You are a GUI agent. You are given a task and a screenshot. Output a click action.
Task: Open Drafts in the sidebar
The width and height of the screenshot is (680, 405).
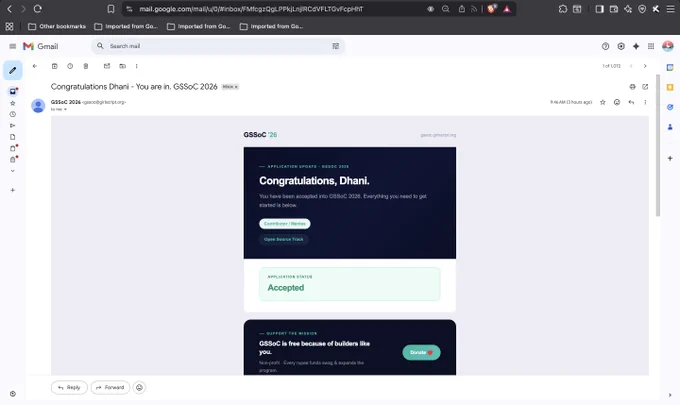point(13,137)
